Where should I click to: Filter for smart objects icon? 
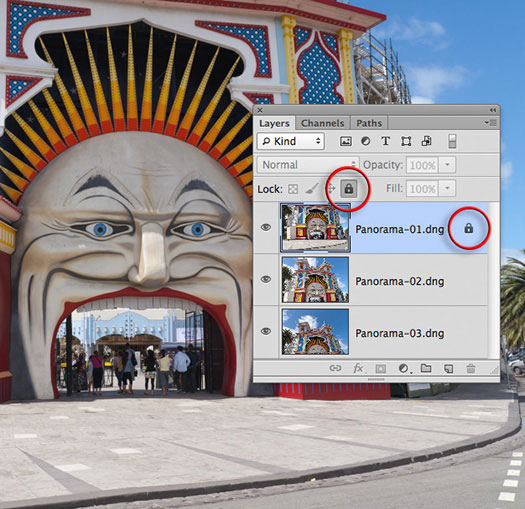pos(426,141)
